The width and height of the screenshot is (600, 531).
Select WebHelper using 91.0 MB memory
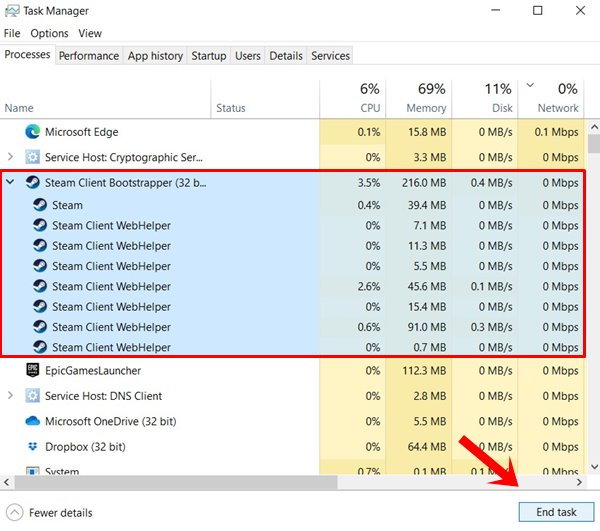pos(292,327)
